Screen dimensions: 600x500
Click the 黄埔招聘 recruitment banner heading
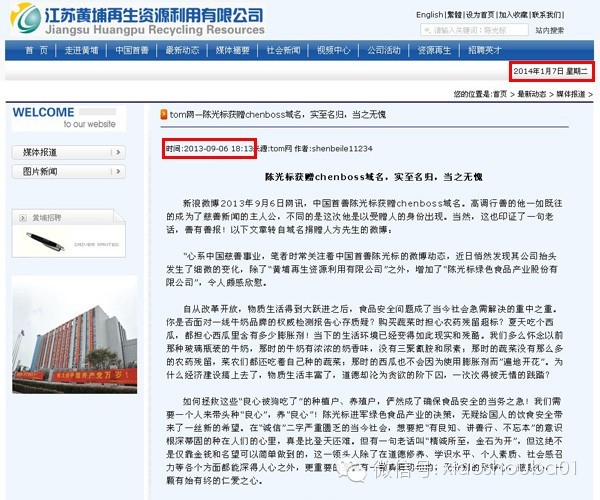point(46,218)
